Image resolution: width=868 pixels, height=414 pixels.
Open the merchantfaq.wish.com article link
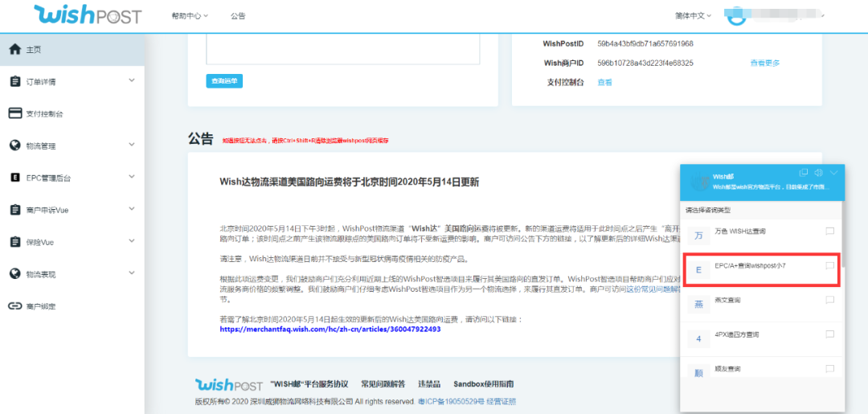coord(330,329)
